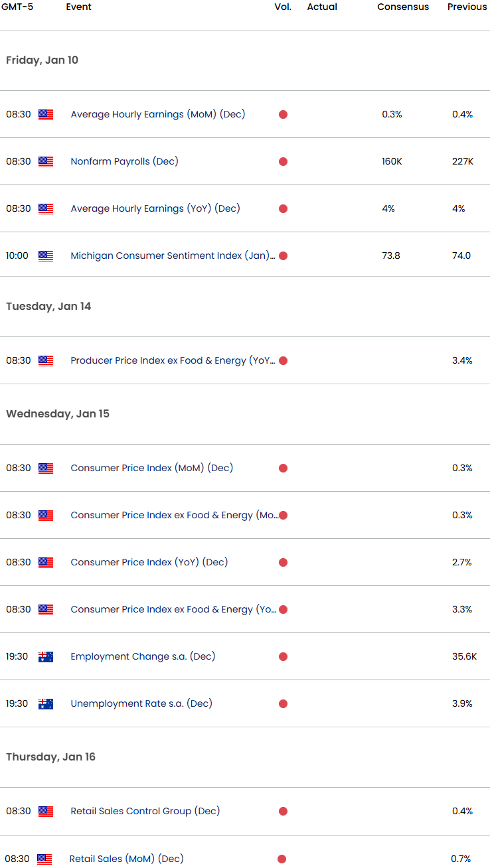Image resolution: width=490 pixels, height=868 pixels.
Task: Click the US flag beside Retail Sales Control Group
Action: point(45,811)
